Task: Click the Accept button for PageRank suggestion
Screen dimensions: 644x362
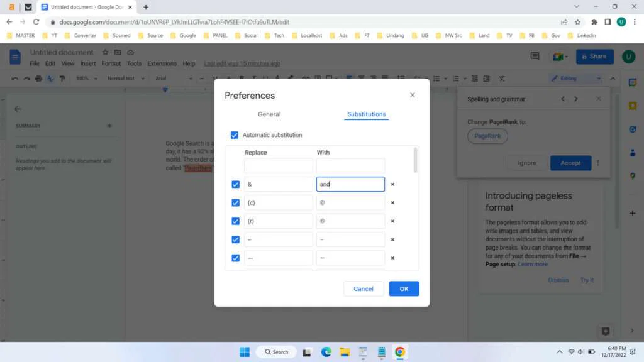Action: pos(570,163)
